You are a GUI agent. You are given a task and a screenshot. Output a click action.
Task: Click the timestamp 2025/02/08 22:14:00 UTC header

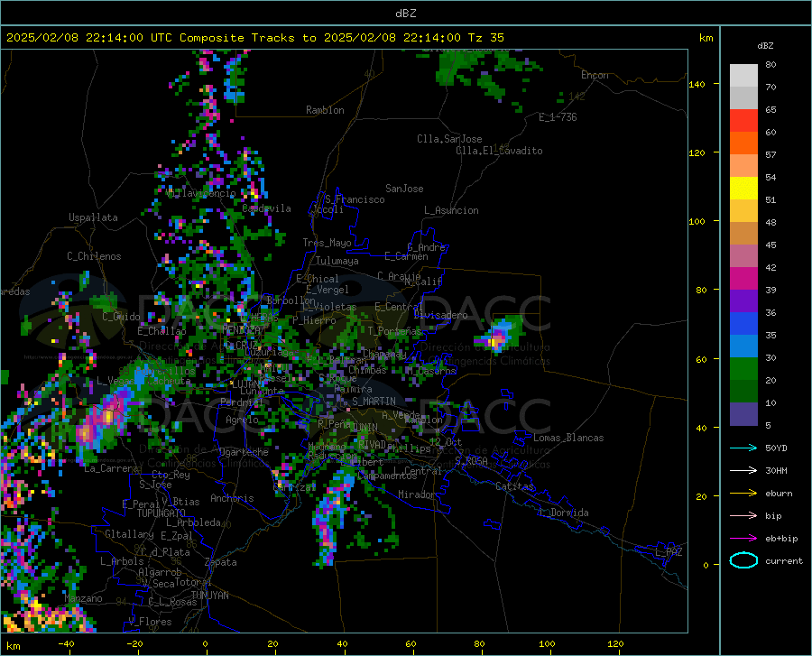(82, 38)
